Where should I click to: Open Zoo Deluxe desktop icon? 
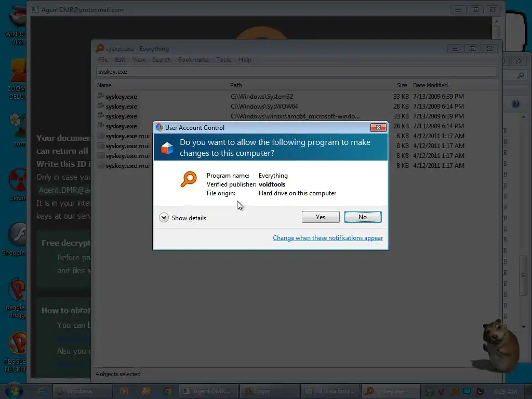pyautogui.click(x=16, y=79)
